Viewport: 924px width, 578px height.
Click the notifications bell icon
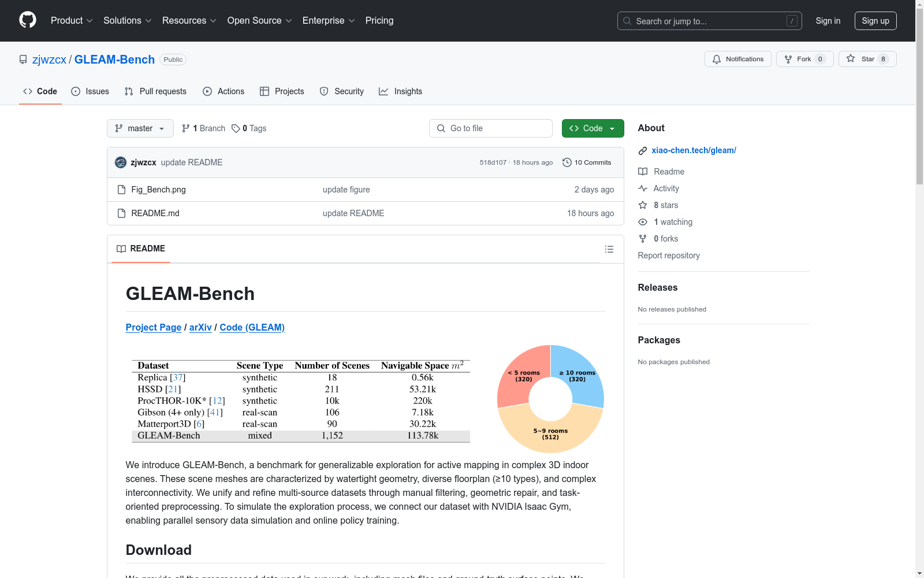point(717,59)
